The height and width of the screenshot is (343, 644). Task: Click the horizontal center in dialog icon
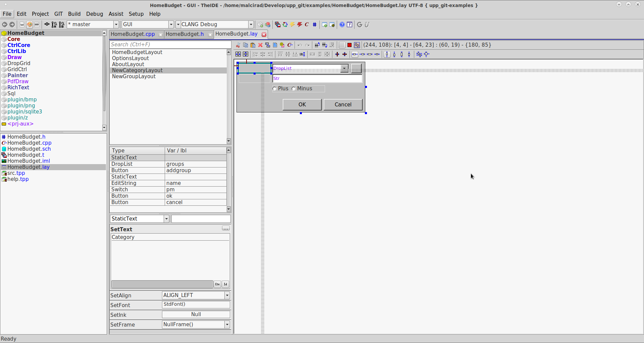coord(238,54)
